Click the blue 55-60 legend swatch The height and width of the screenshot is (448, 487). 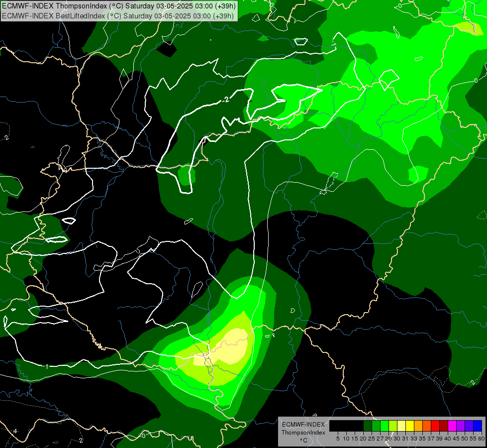(478, 426)
